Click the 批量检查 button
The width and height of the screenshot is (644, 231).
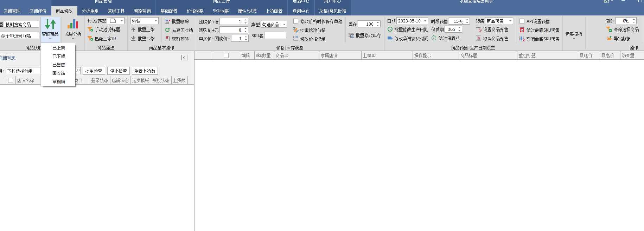94,71
